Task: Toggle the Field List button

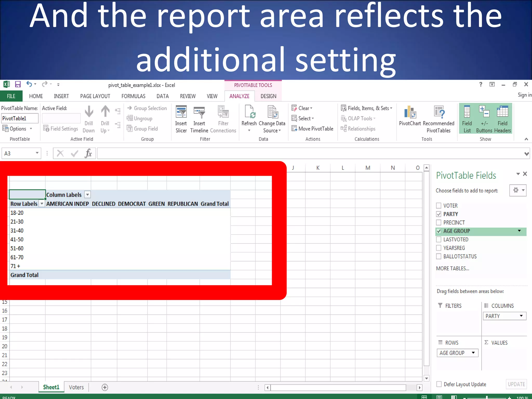Action: click(x=467, y=119)
